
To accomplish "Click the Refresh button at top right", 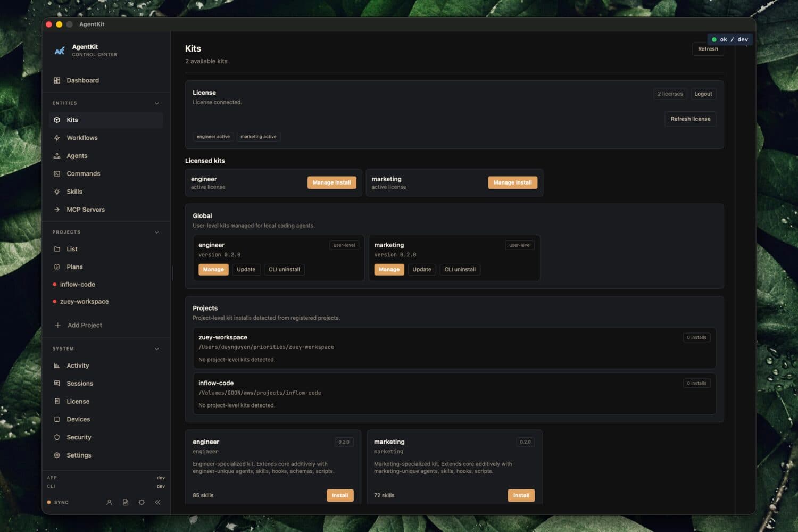I will point(708,49).
